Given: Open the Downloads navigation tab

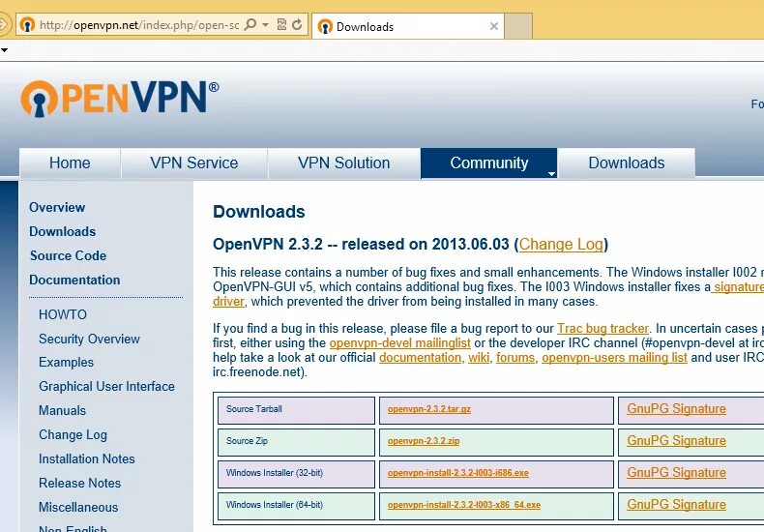Looking at the screenshot, I should point(626,163).
